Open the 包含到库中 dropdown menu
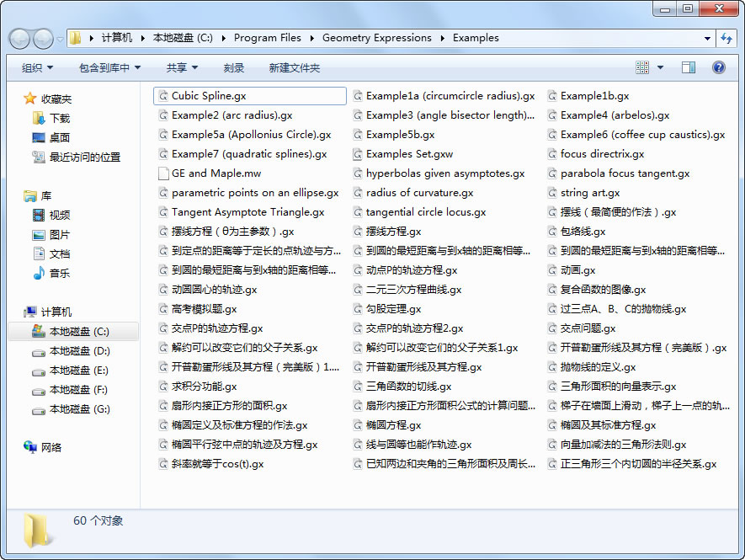 point(109,68)
